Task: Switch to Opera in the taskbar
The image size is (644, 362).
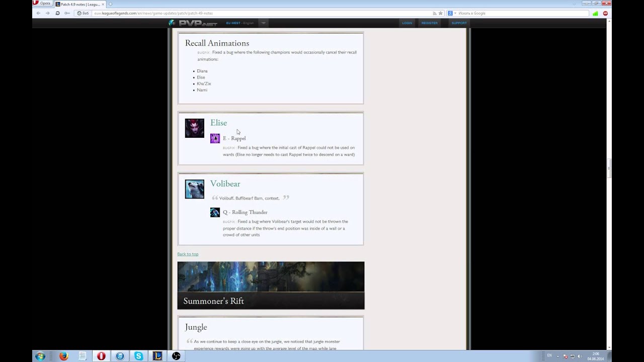Action: click(x=101, y=356)
